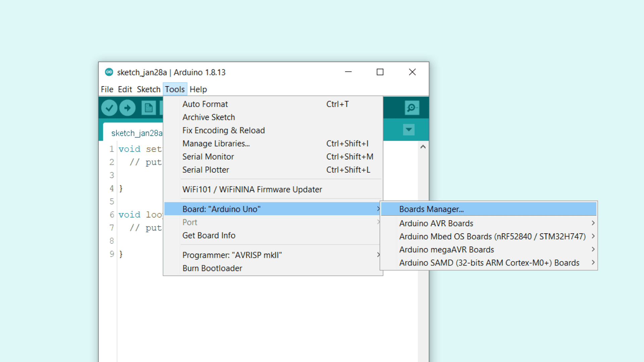Expand the Arduino AVR Boards submenu
Viewport: 644px width, 362px height.
pyautogui.click(x=436, y=223)
